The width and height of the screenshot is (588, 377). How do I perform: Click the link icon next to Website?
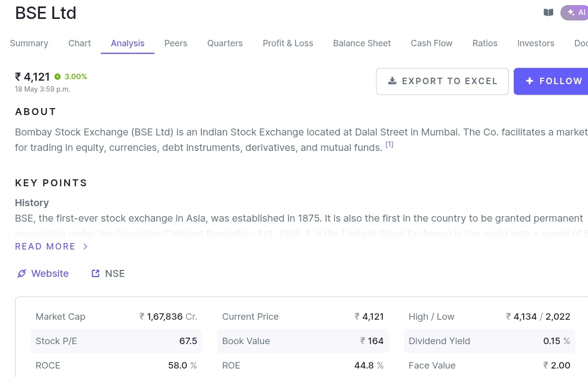(x=22, y=273)
